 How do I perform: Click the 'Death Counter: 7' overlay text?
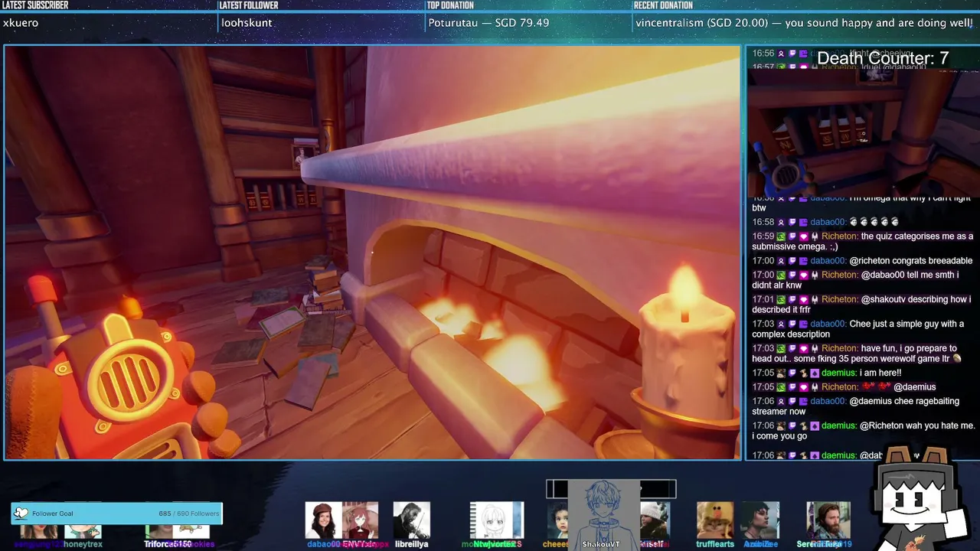pos(883,58)
